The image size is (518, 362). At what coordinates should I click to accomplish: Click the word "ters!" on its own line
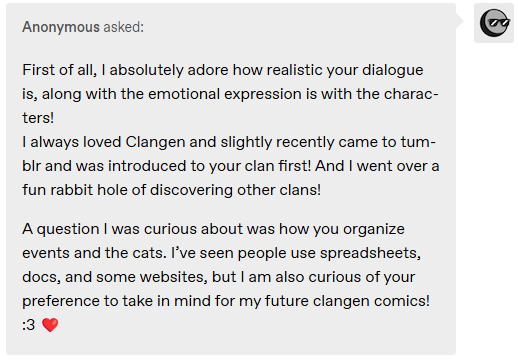click(38, 118)
